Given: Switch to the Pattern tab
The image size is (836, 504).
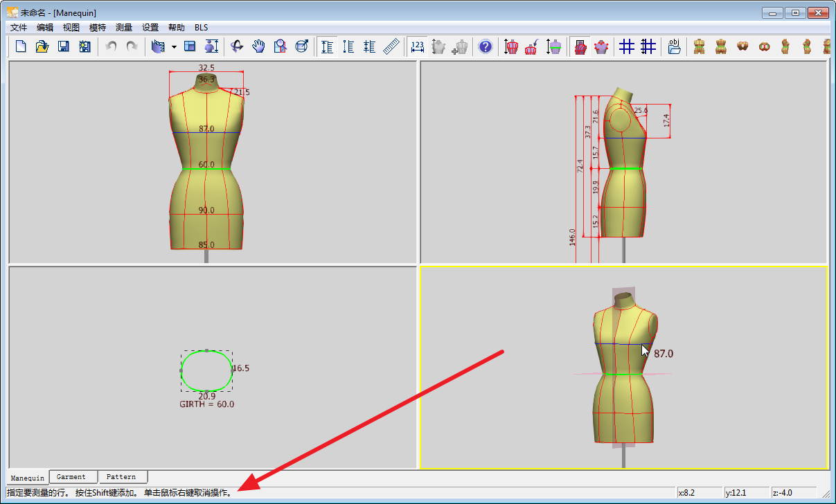Looking at the screenshot, I should coord(121,477).
